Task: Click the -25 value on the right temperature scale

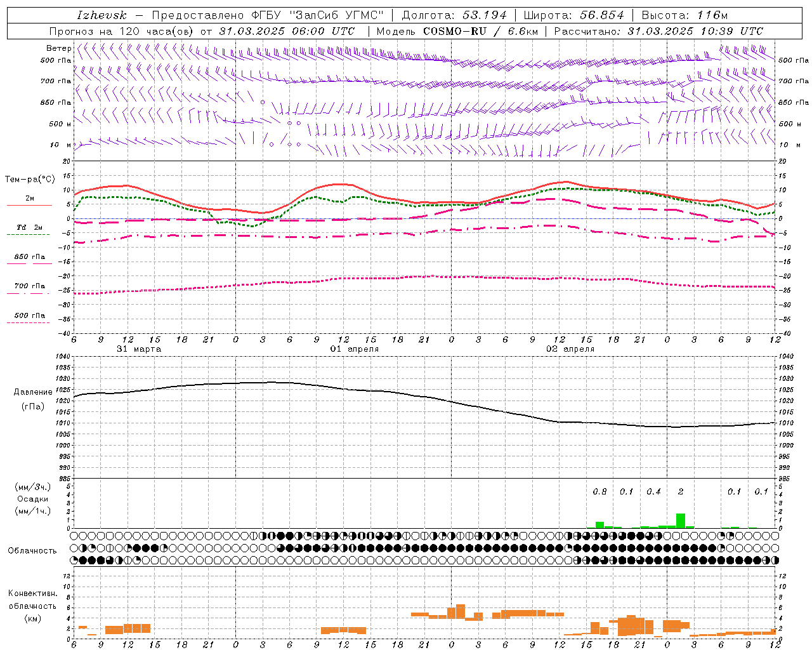Action: (x=783, y=291)
